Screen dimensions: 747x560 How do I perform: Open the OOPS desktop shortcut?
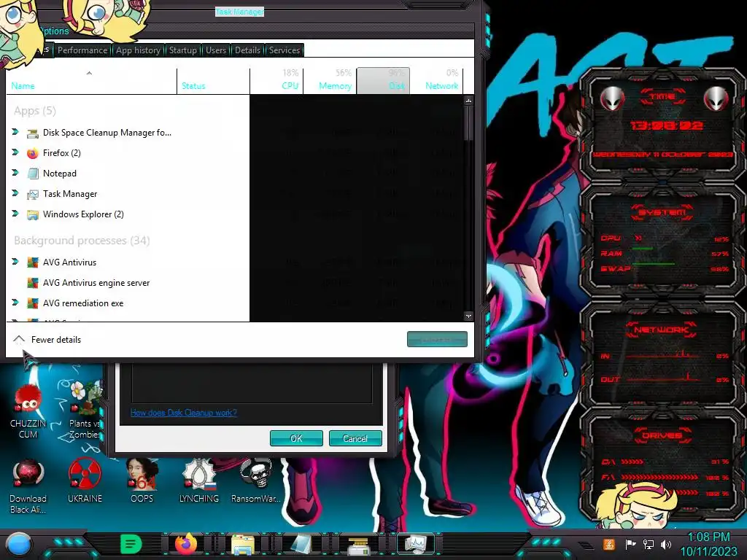tap(142, 481)
